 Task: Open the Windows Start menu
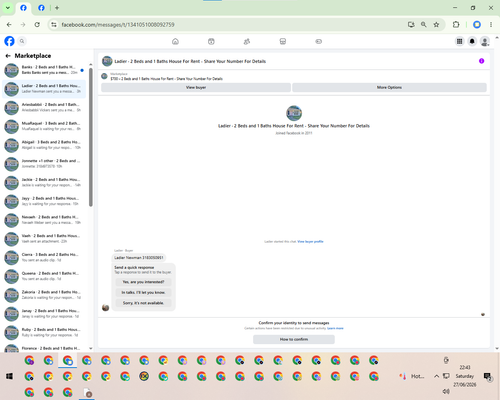[x=9, y=376]
